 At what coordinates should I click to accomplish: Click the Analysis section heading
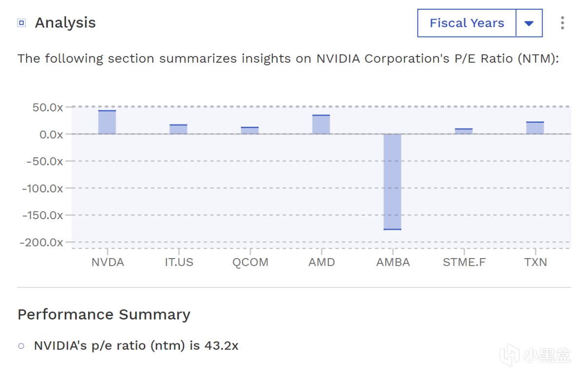tap(65, 23)
